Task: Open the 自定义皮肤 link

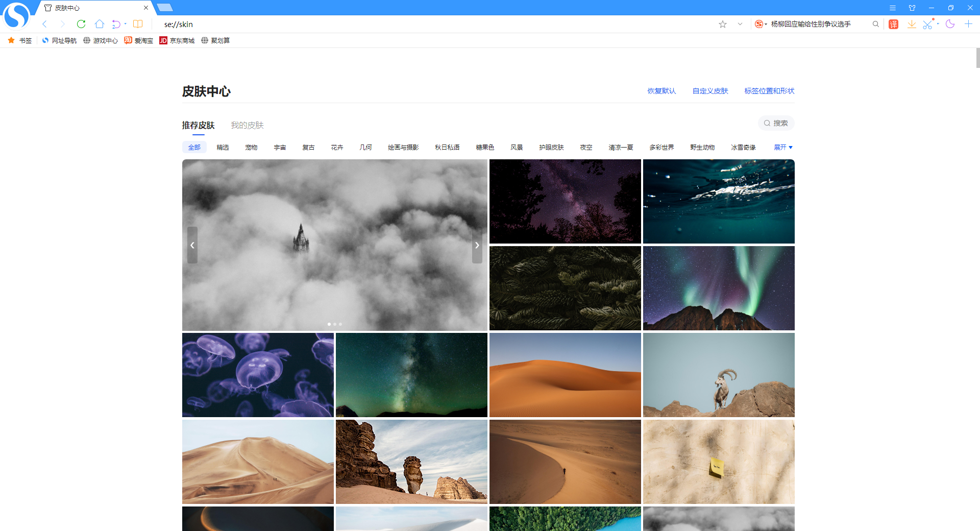Action: (x=710, y=91)
